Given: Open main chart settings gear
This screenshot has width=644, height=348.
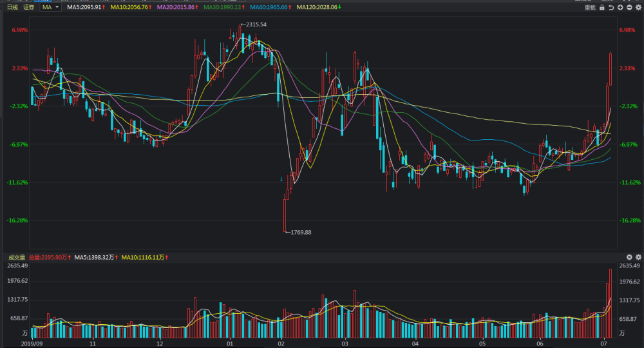Looking at the screenshot, I should (638, 7).
